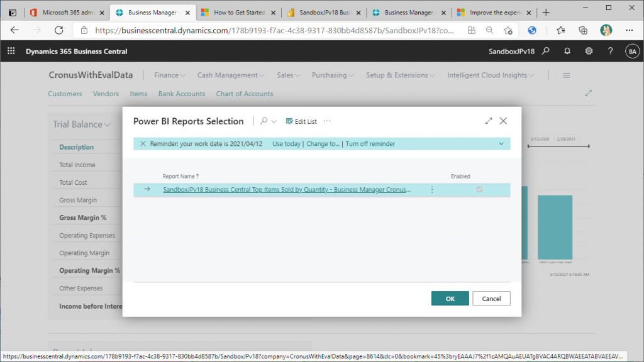Open the Dynamics 365 app launcher waffle
The image size is (644, 362).
11,51
